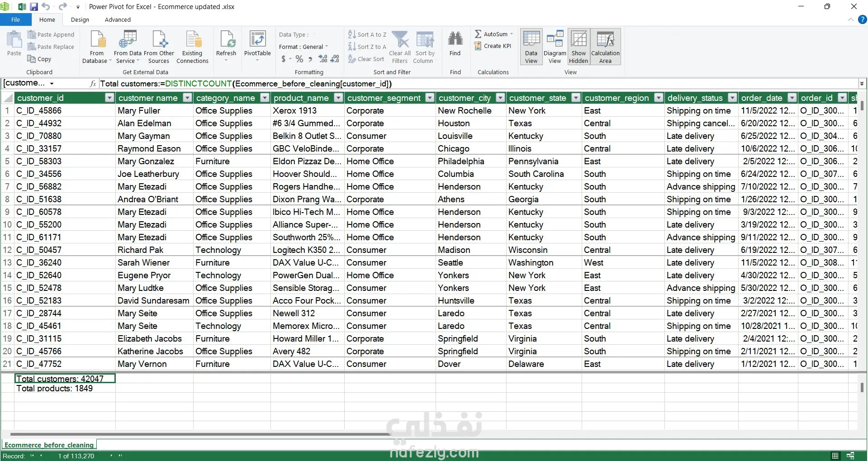This screenshot has width=868, height=461.
Task: Click Create KPI
Action: click(x=493, y=46)
